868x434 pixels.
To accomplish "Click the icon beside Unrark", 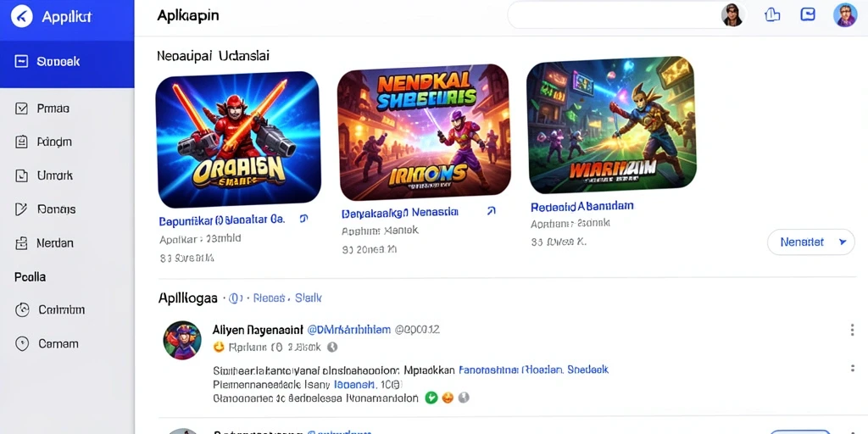I will click(21, 176).
